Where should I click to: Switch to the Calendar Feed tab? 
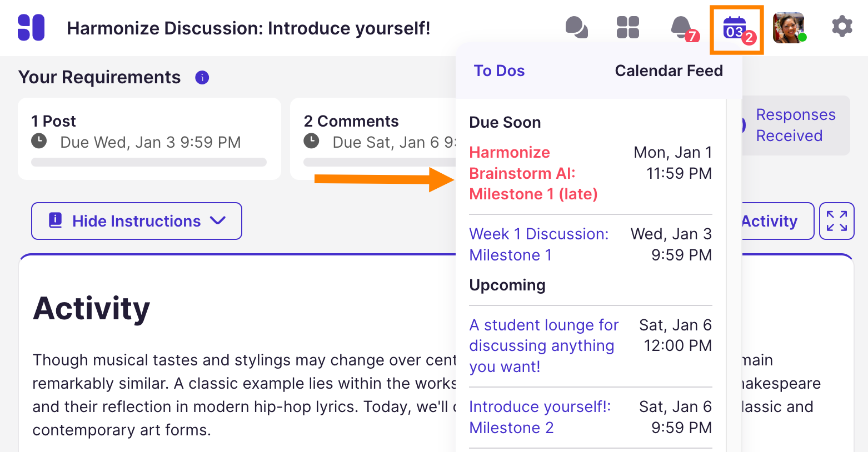click(x=669, y=71)
